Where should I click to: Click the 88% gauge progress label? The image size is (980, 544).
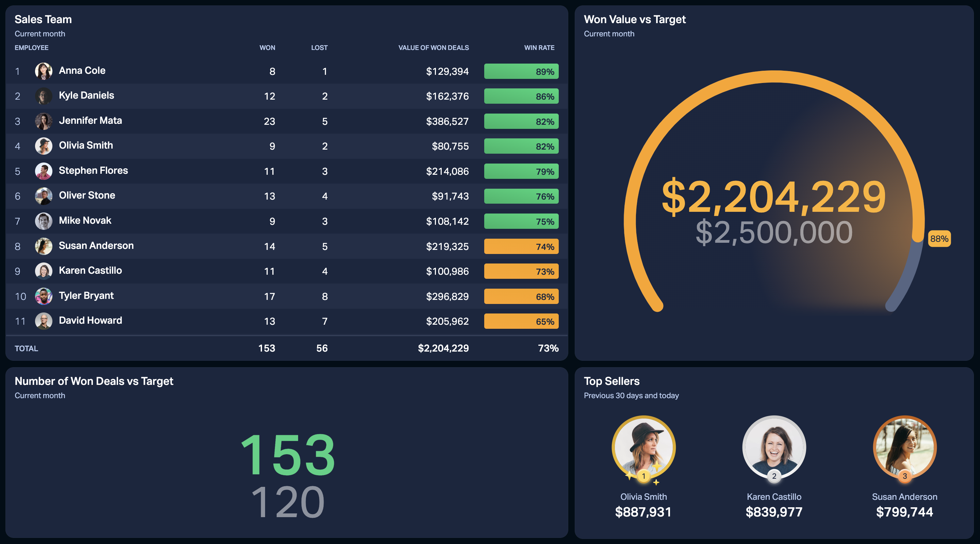[x=939, y=239]
